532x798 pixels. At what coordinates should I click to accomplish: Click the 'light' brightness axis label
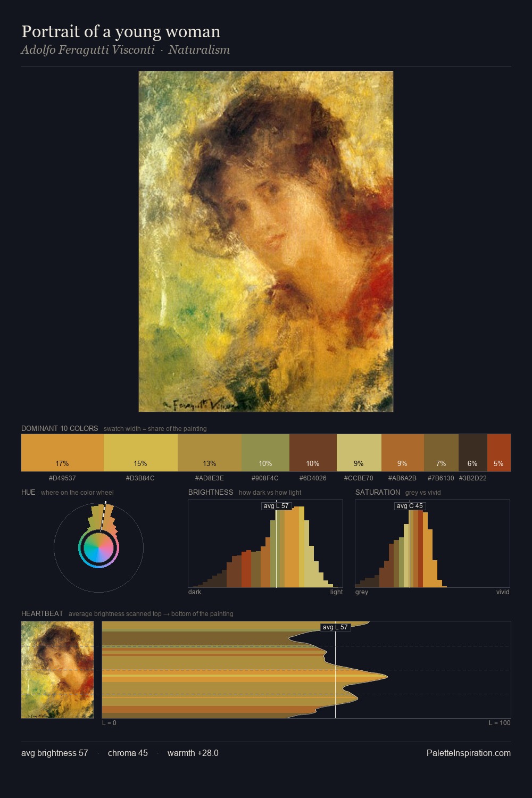tap(337, 592)
